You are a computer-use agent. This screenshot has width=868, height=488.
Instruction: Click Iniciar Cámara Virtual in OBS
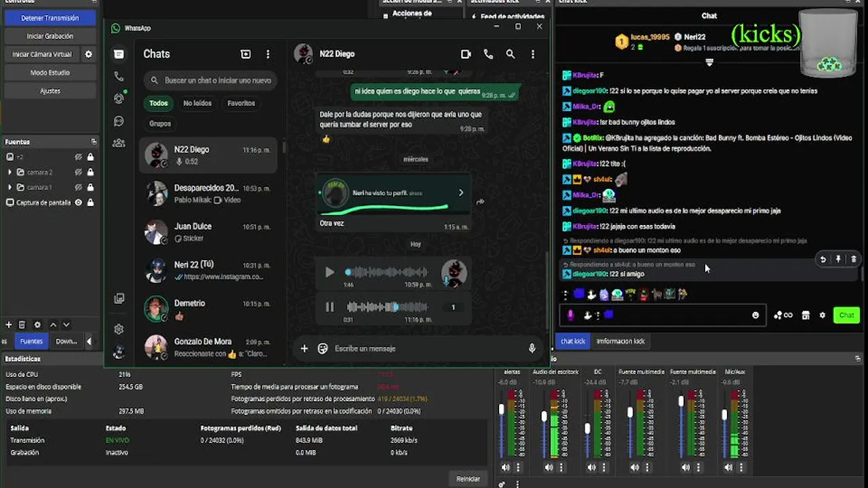tap(42, 54)
